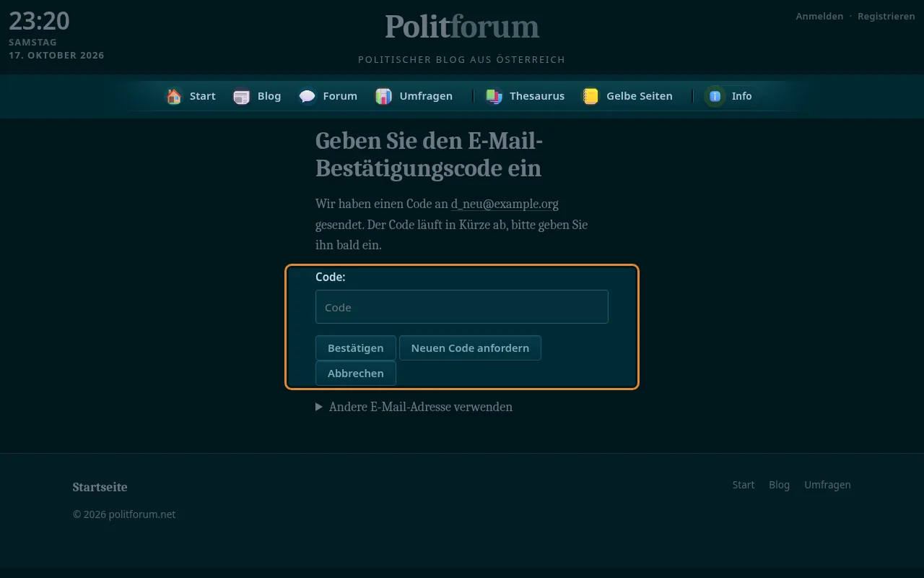
Task: Click the Gelbe Seiten notebook icon
Action: (590, 96)
